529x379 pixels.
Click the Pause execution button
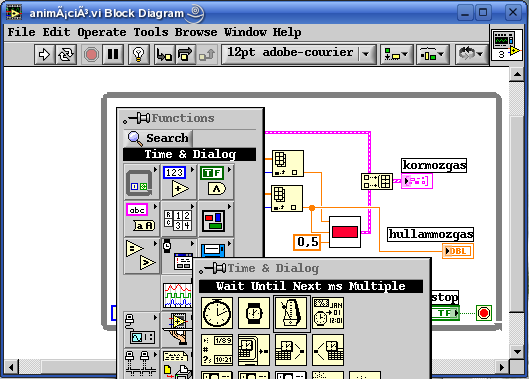tap(113, 54)
